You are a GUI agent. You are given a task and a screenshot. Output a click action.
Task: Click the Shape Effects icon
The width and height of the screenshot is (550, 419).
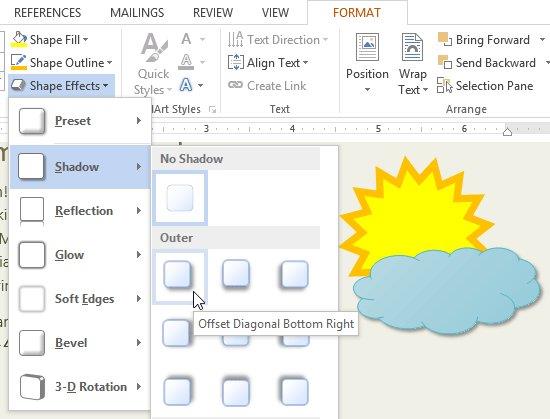pos(18,85)
